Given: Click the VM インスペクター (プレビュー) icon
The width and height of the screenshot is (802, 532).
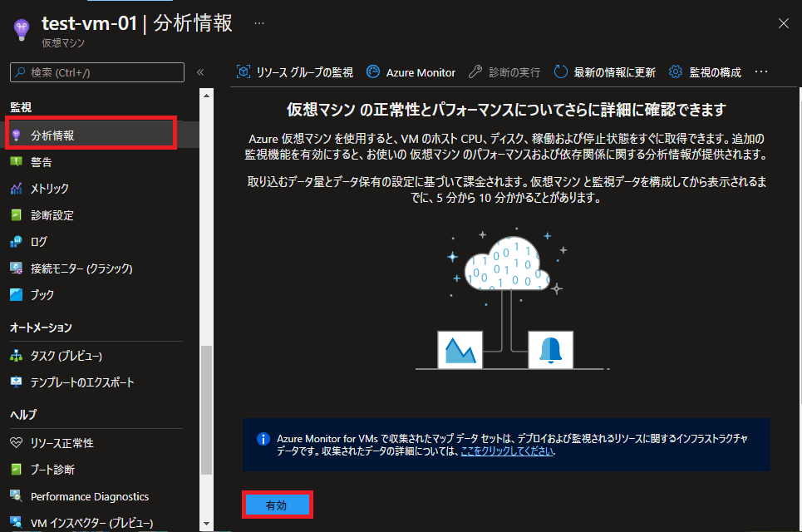Looking at the screenshot, I should (17, 522).
